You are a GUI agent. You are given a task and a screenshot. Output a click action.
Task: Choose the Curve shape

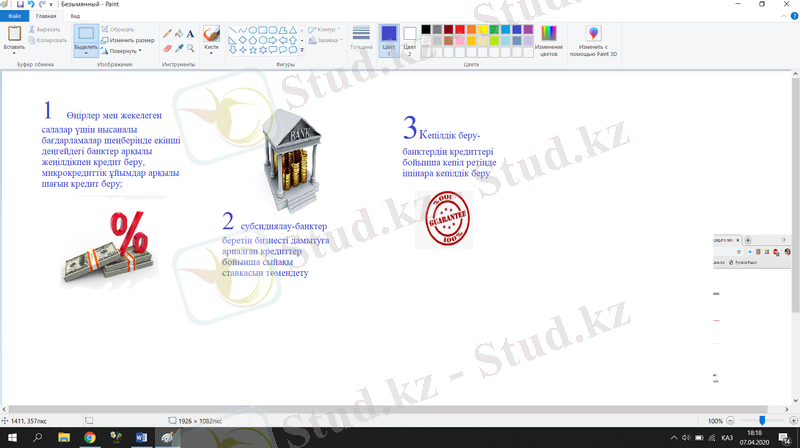pyautogui.click(x=242, y=30)
